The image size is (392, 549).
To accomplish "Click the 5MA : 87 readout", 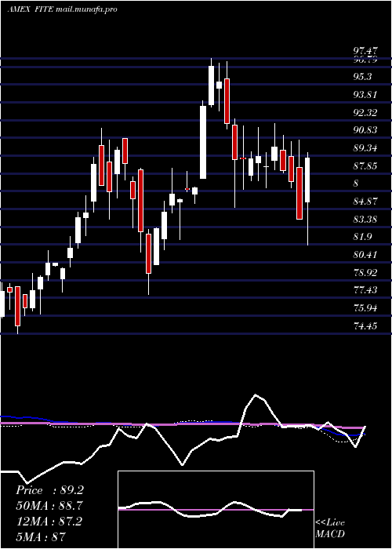I will tap(41, 536).
